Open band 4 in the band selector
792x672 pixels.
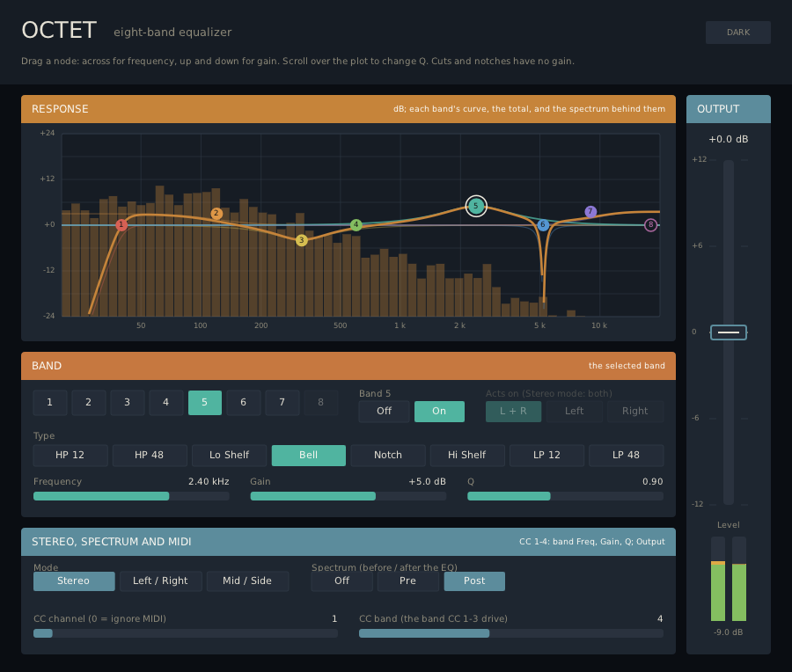pyautogui.click(x=165, y=402)
